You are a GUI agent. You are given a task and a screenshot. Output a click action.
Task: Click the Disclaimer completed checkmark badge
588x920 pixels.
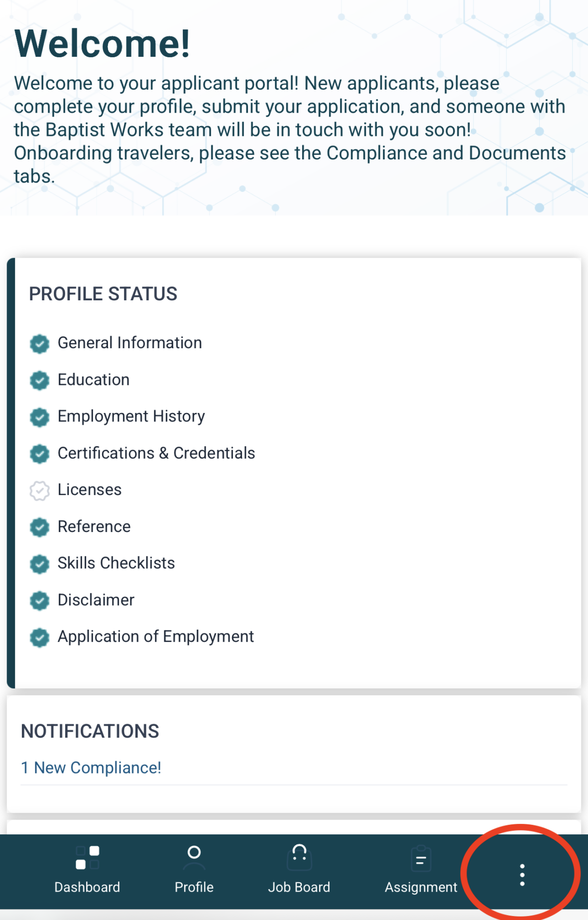point(40,601)
